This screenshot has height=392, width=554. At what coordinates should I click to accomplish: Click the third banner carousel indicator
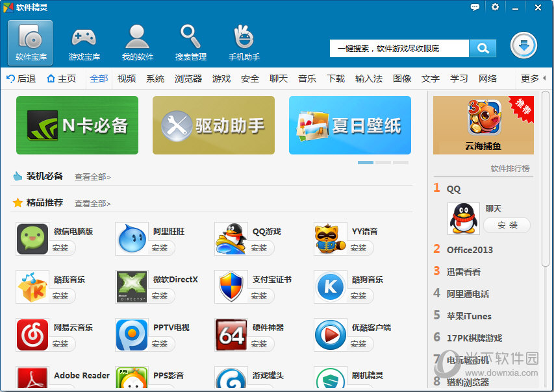click(401, 162)
